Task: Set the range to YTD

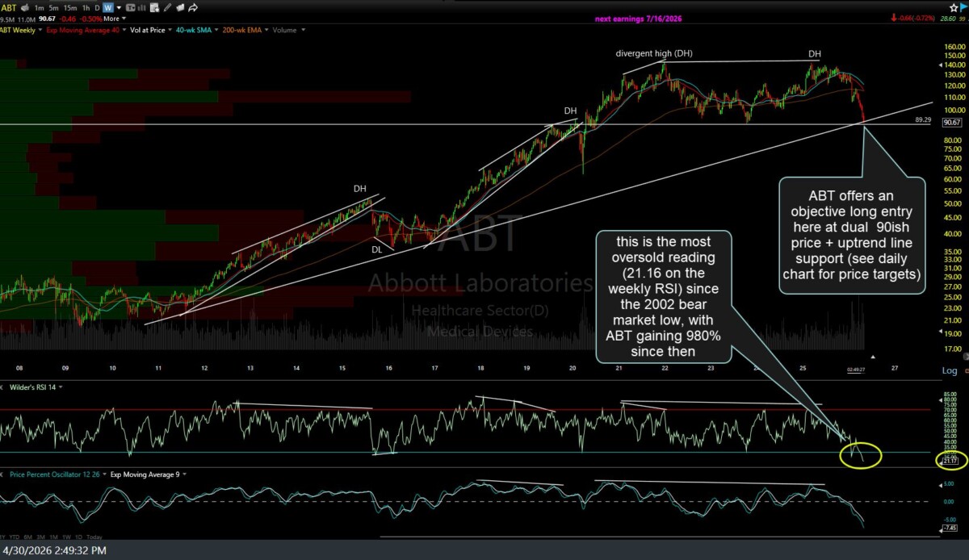Action: click(x=15, y=537)
